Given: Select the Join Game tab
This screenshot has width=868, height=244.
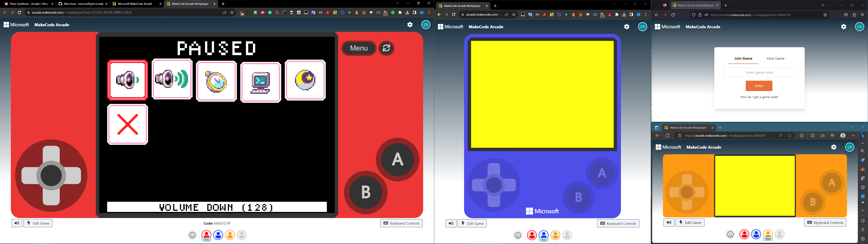Looking at the screenshot, I should (743, 58).
